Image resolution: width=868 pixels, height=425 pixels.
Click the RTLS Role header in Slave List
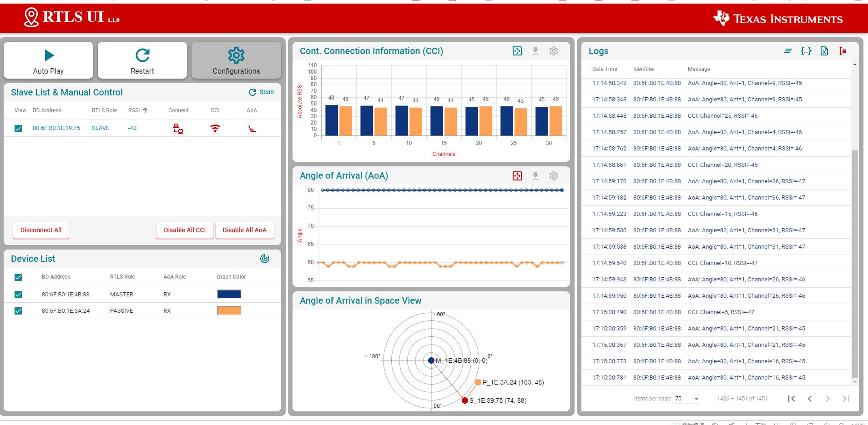[x=104, y=110]
